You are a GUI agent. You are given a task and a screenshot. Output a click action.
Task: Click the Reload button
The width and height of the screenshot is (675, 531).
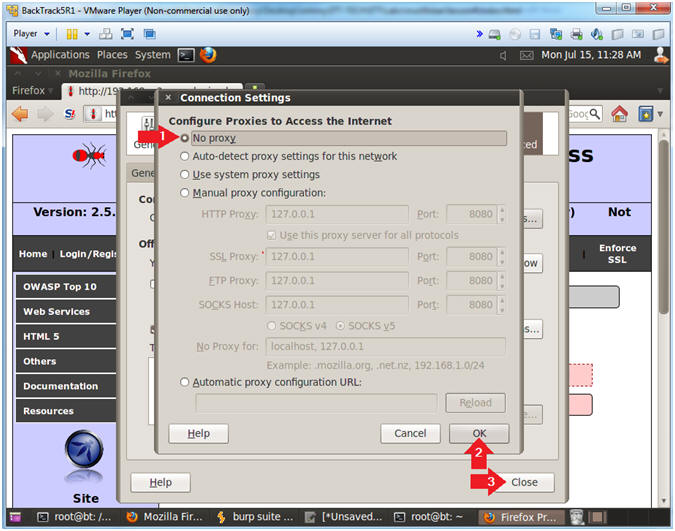click(x=475, y=403)
